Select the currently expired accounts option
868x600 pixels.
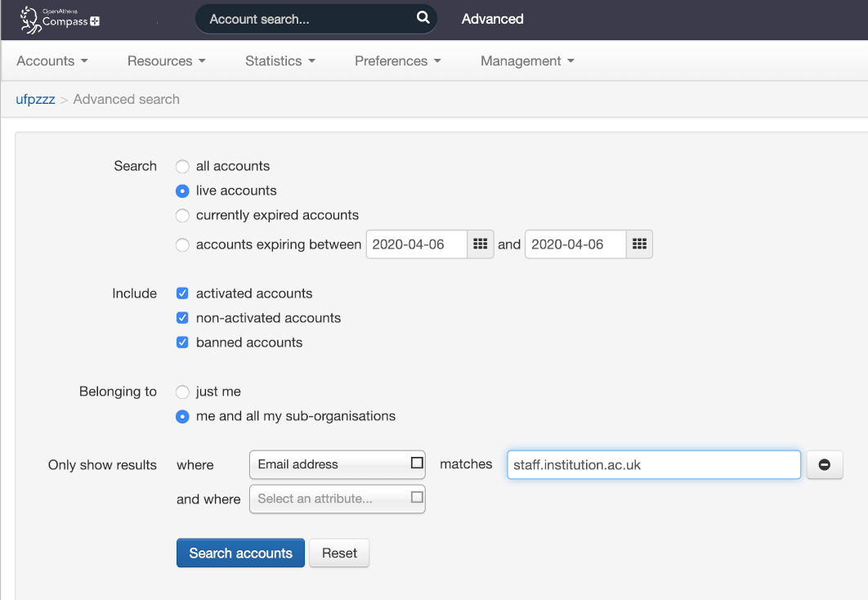(182, 215)
